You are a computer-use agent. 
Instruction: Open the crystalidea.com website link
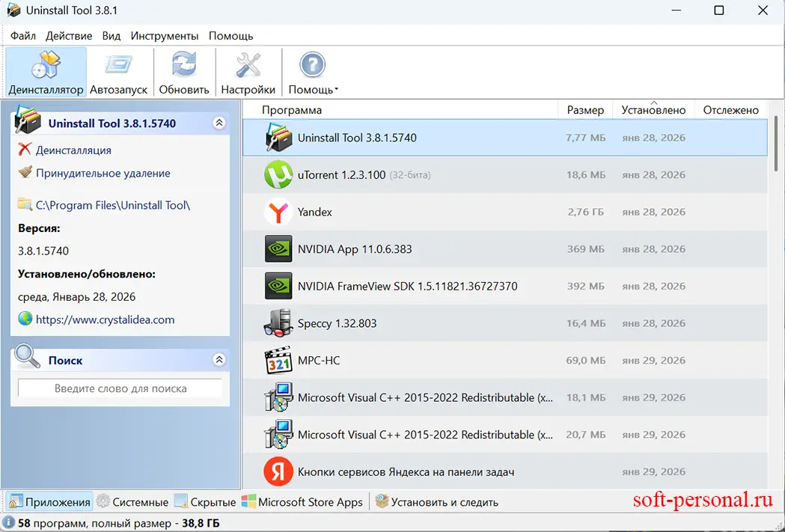pyautogui.click(x=105, y=319)
